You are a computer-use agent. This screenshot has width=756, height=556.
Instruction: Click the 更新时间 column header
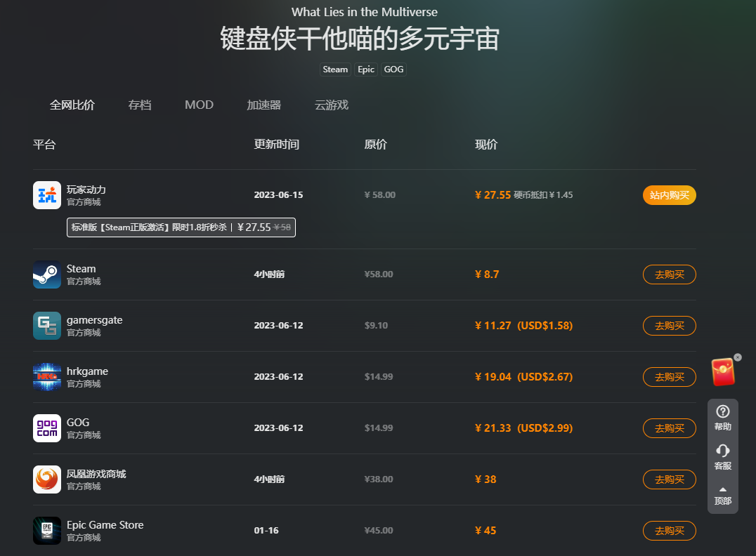(277, 145)
